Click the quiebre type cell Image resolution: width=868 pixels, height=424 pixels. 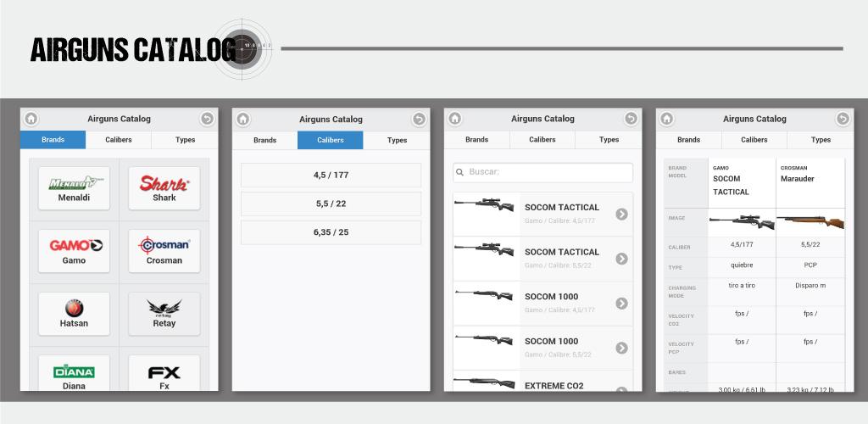pyautogui.click(x=742, y=265)
